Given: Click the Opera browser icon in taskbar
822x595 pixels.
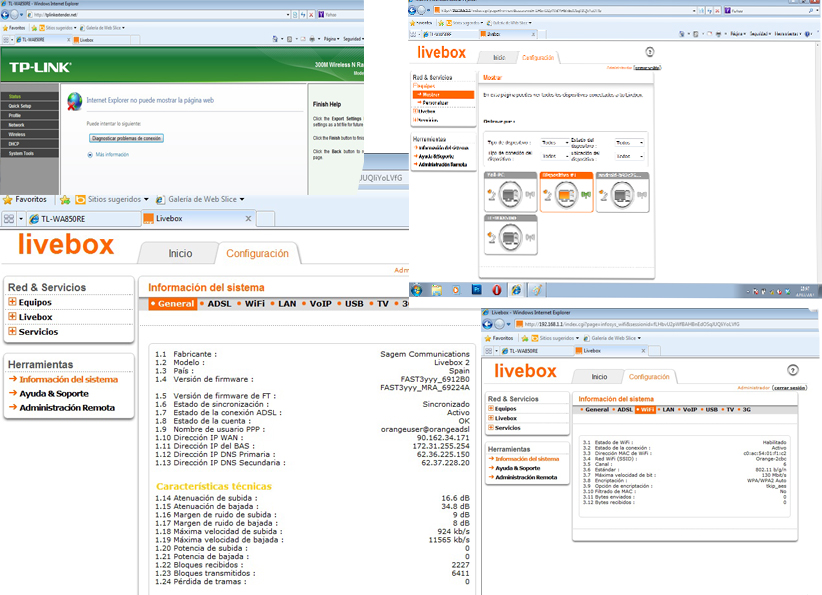Looking at the screenshot, I should (497, 290).
